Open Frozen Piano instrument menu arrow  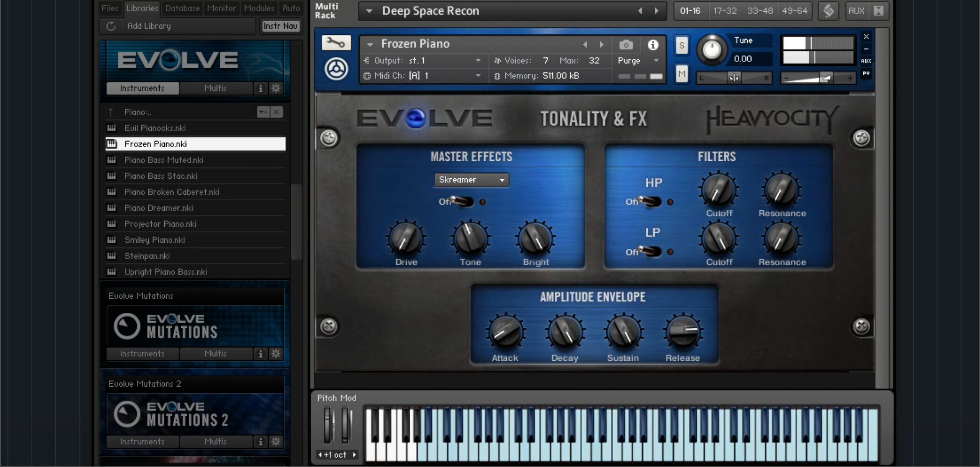(370, 44)
